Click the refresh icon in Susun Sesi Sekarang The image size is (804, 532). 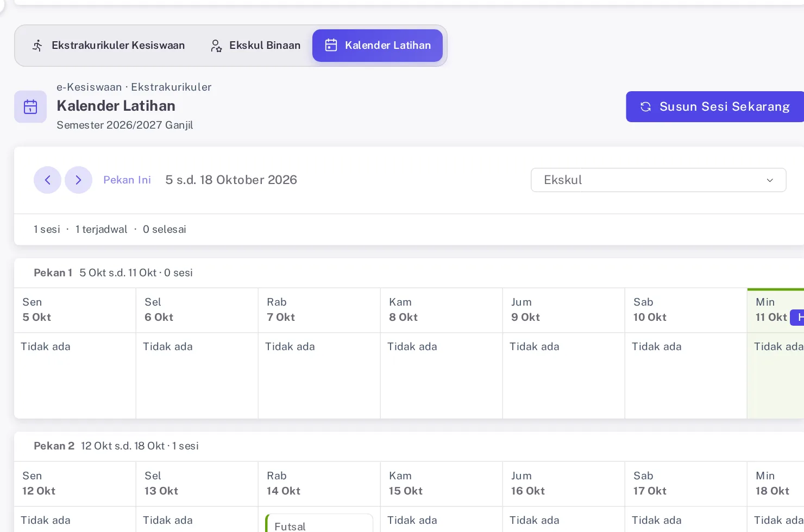(645, 106)
